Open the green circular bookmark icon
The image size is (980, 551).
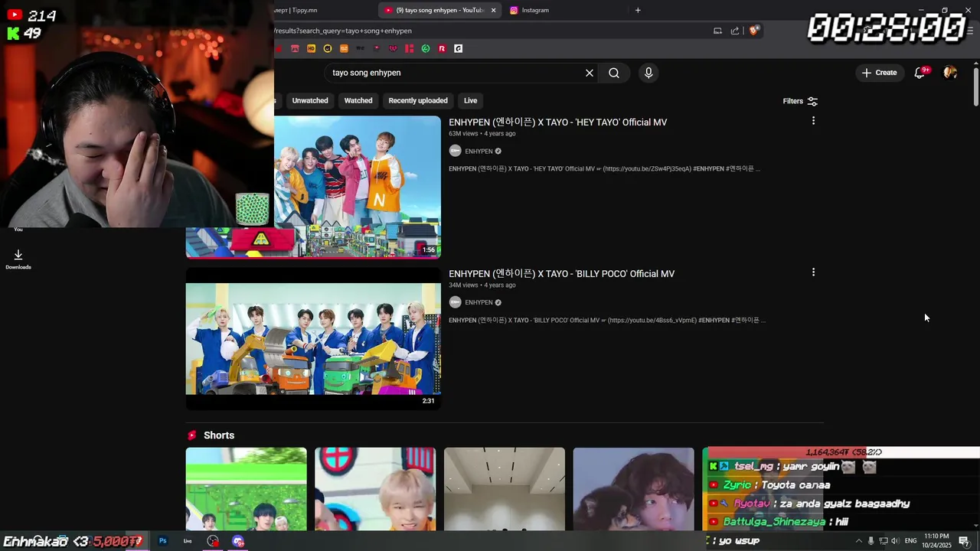click(426, 48)
